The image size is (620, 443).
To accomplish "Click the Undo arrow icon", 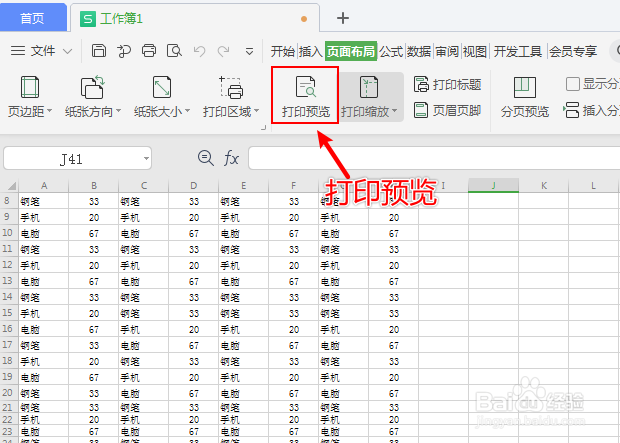I will tap(199, 51).
